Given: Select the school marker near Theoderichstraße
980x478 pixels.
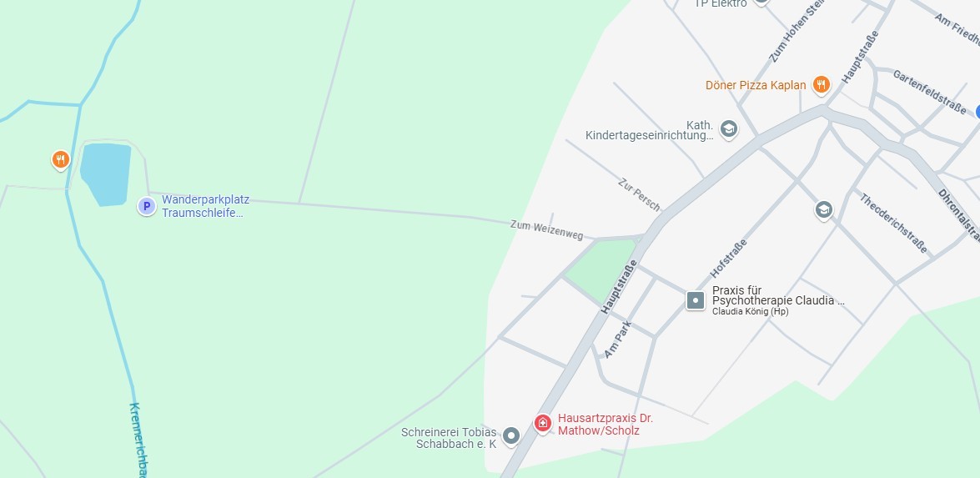Looking at the screenshot, I should pyautogui.click(x=824, y=210).
